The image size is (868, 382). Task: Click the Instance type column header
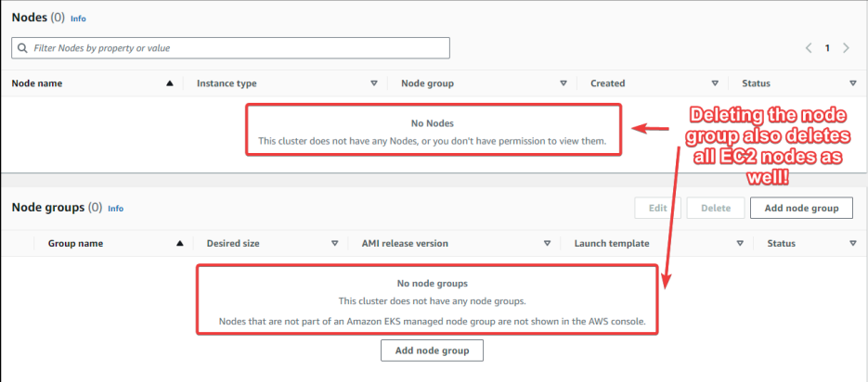[227, 83]
